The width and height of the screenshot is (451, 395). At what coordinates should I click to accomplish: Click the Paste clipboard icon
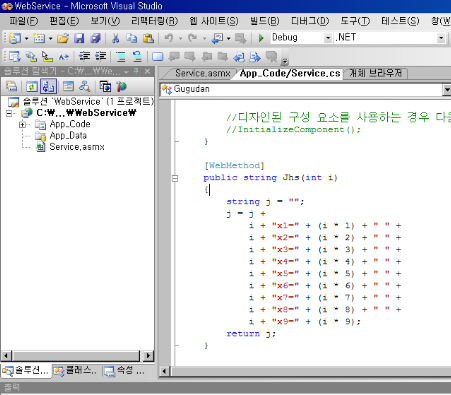click(x=148, y=38)
